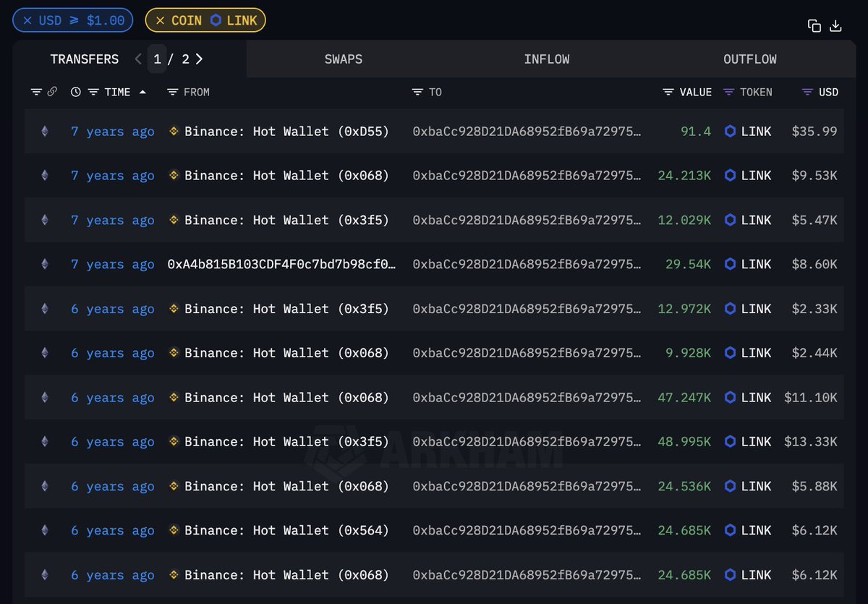Click the Ethereum icon in the $5.47K row
Image resolution: width=868 pixels, height=604 pixels.
click(x=45, y=220)
